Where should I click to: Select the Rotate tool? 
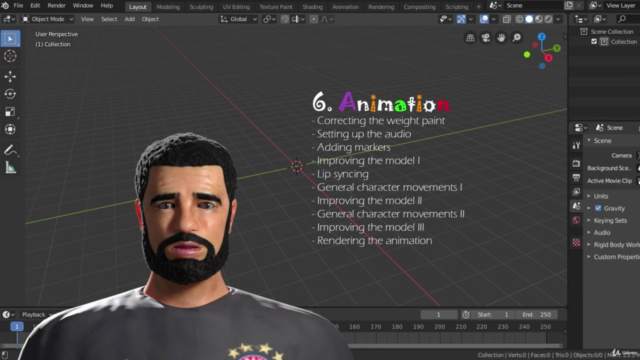[10, 94]
